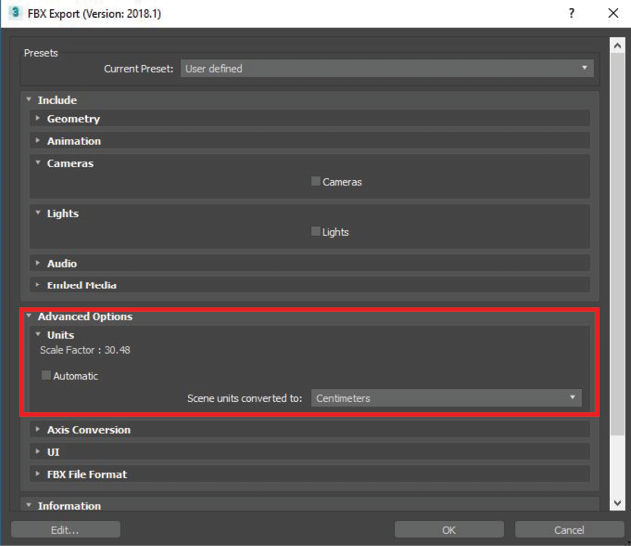This screenshot has width=631, height=546.
Task: Click the Scene units converted to: label
Action: pos(244,398)
